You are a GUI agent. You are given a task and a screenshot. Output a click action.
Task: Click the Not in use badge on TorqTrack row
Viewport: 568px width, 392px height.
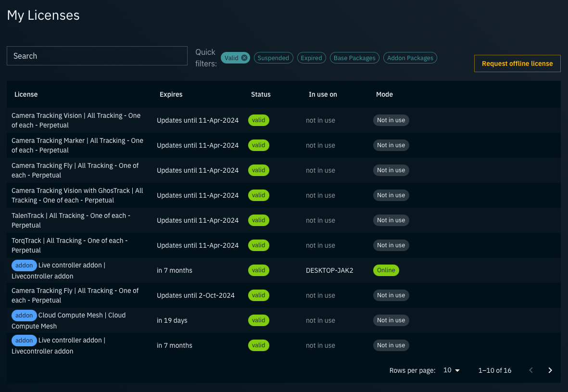tap(391, 245)
